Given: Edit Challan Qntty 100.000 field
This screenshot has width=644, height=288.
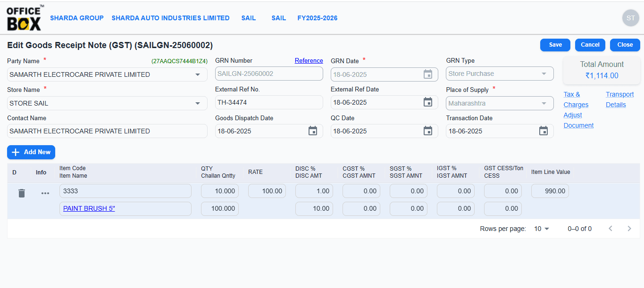Looking at the screenshot, I should click(x=220, y=208).
